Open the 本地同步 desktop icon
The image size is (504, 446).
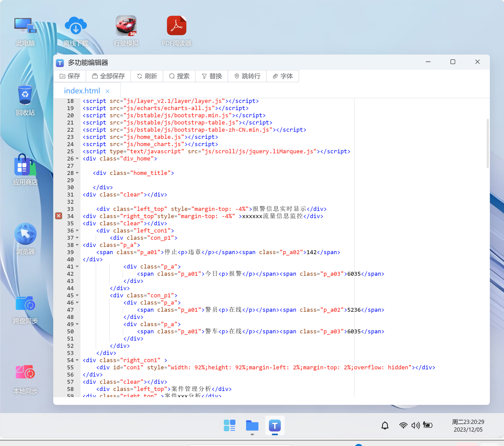(25, 379)
